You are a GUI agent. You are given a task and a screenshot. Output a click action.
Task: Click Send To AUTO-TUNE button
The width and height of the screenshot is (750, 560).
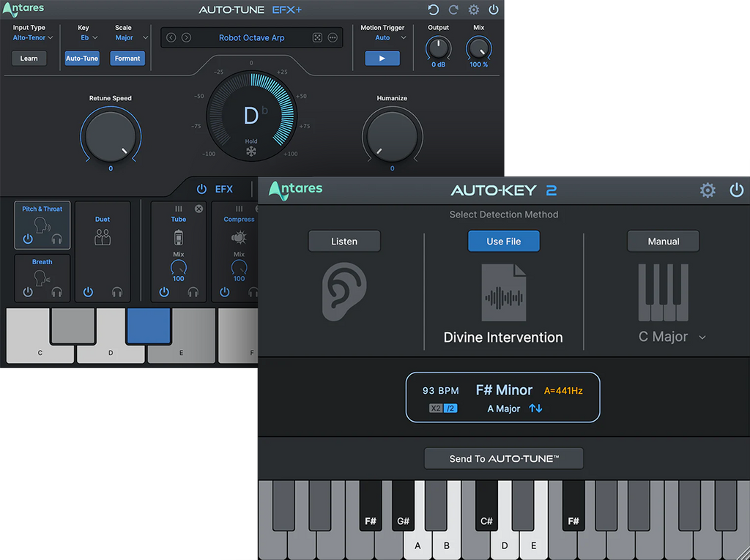(x=504, y=459)
